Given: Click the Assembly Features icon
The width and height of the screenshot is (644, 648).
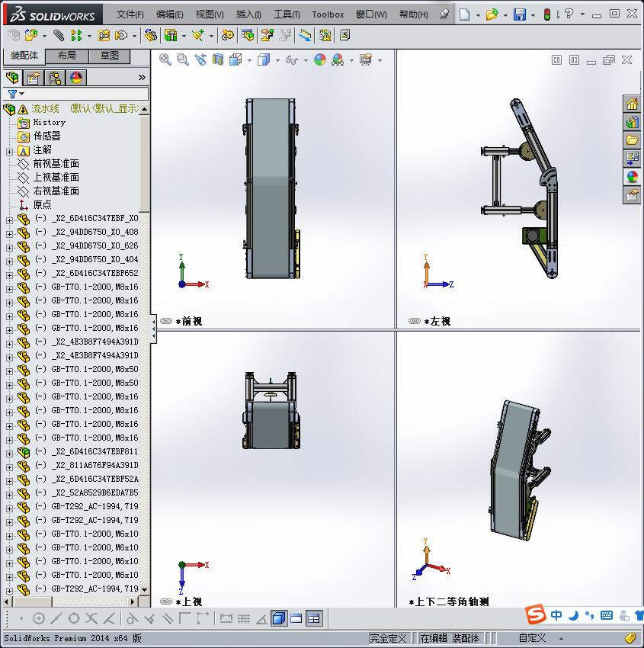Looking at the screenshot, I should [171, 36].
